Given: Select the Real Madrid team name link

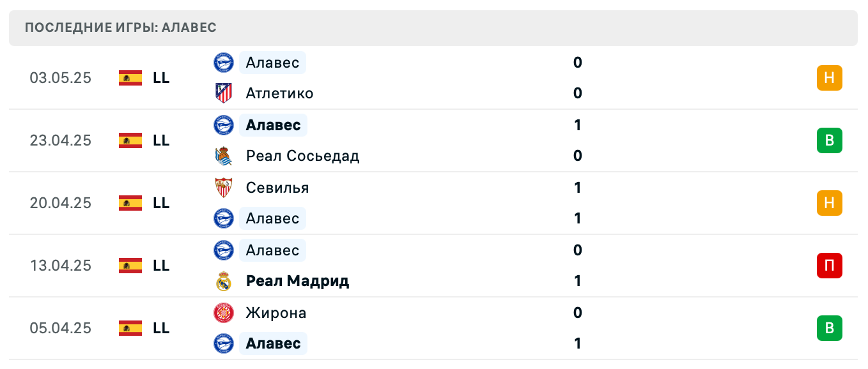Looking at the screenshot, I should [x=298, y=281].
